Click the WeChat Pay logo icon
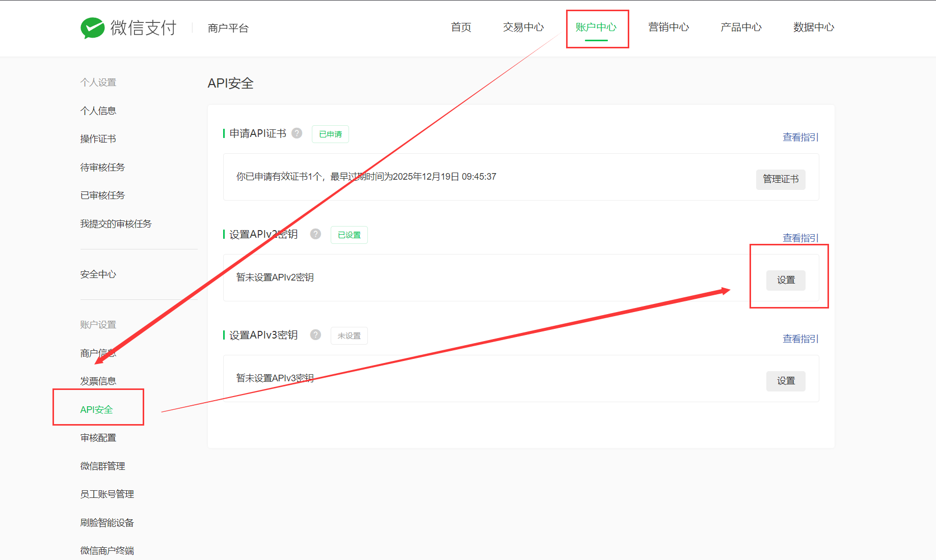This screenshot has height=560, width=936. (x=92, y=28)
